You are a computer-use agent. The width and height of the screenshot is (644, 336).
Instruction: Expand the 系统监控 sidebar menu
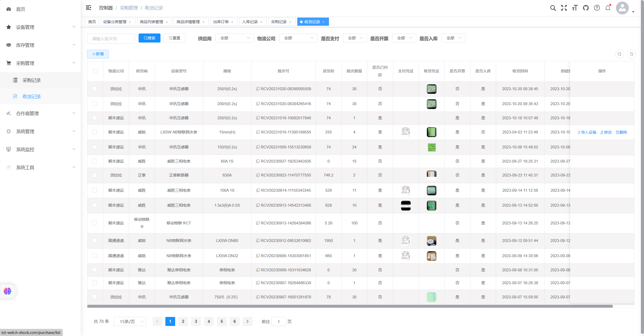click(40, 149)
